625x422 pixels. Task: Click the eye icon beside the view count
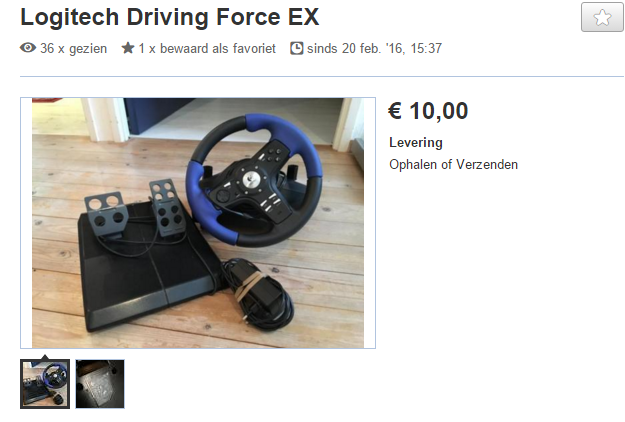coord(28,48)
